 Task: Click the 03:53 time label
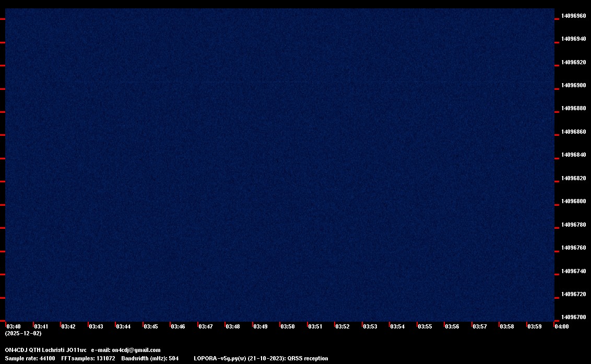[370, 326]
